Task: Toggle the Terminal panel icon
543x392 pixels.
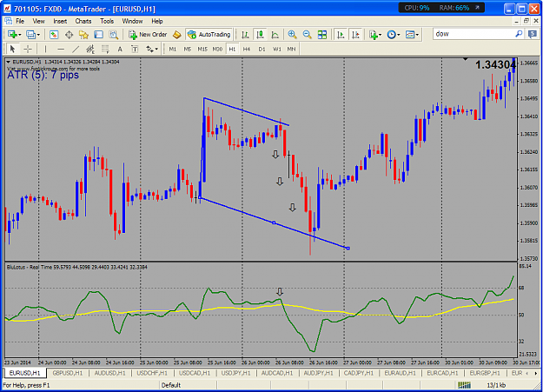Action: tap(99, 34)
